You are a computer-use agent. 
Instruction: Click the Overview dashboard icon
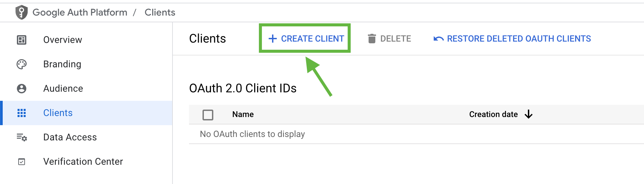22,40
